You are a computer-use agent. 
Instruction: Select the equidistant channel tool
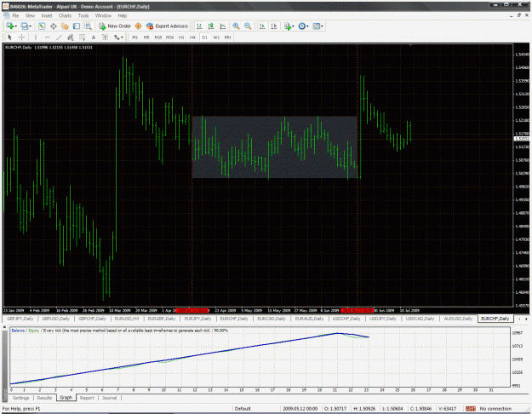click(x=71, y=37)
